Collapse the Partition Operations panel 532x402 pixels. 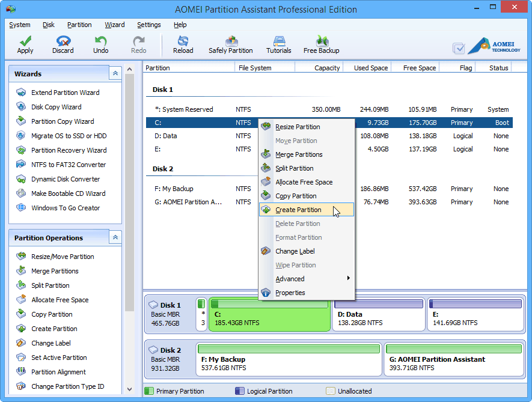pyautogui.click(x=115, y=237)
